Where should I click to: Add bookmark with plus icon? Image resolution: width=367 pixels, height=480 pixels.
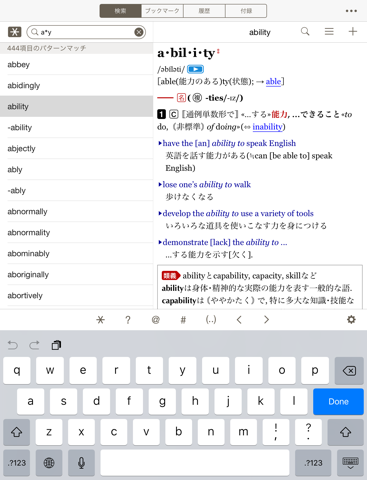tap(353, 32)
